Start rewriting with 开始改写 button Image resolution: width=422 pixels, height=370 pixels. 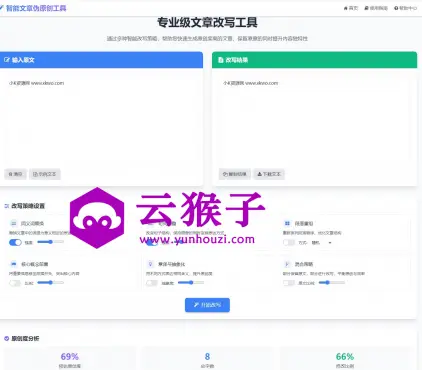(207, 305)
